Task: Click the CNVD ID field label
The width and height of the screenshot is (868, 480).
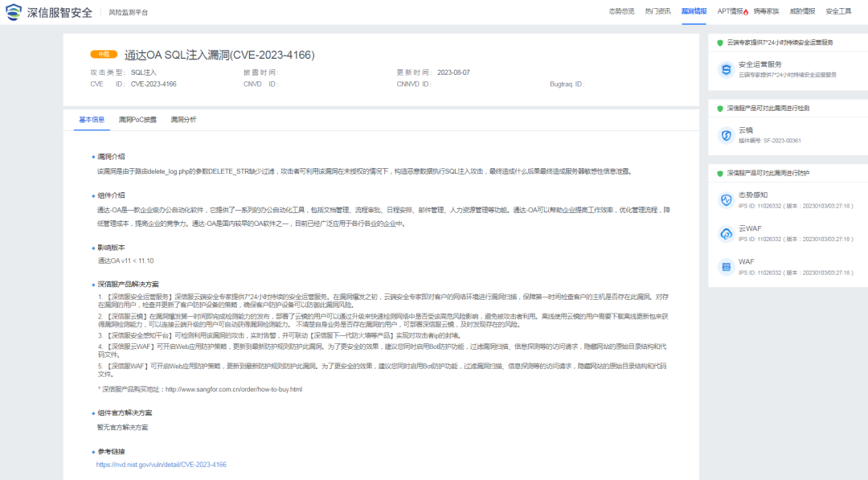Action: (260, 84)
